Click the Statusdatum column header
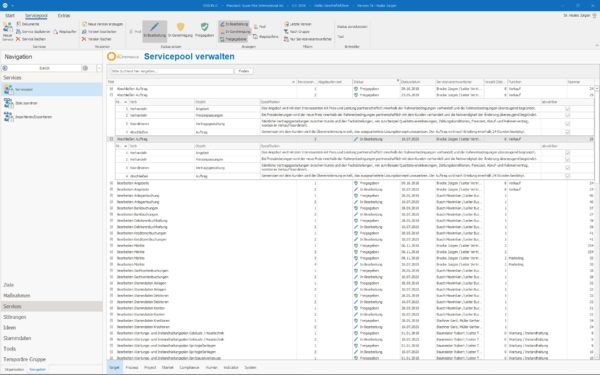The image size is (600, 375). [417, 82]
